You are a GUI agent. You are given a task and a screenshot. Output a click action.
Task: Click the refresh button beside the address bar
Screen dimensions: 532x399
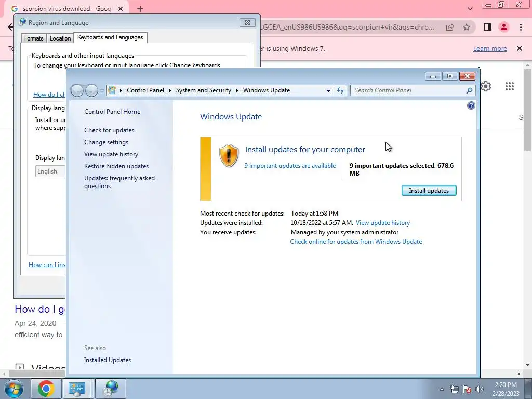(x=340, y=90)
